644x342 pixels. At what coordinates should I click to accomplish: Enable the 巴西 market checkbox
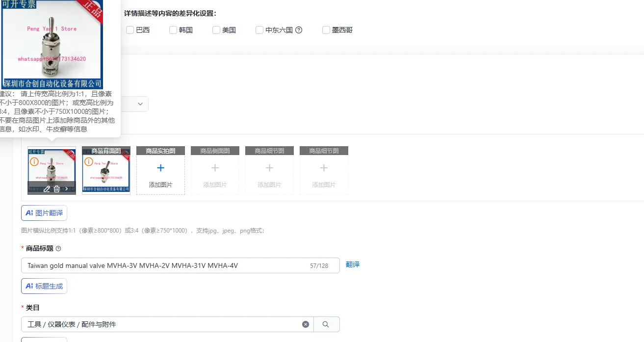tap(130, 29)
